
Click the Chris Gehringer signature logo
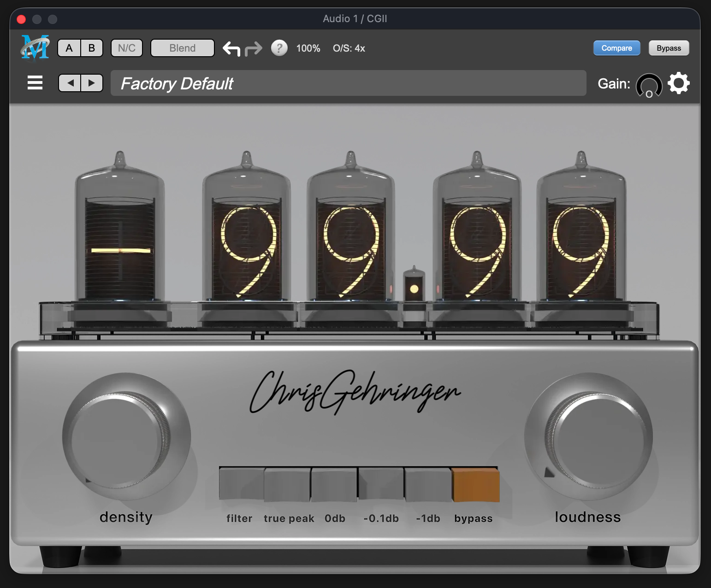[x=355, y=393]
